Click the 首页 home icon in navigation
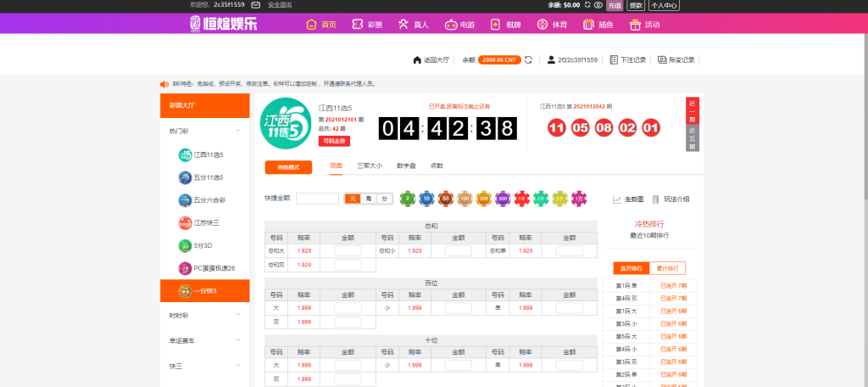Screen dimensions: 868x387 coord(311,25)
